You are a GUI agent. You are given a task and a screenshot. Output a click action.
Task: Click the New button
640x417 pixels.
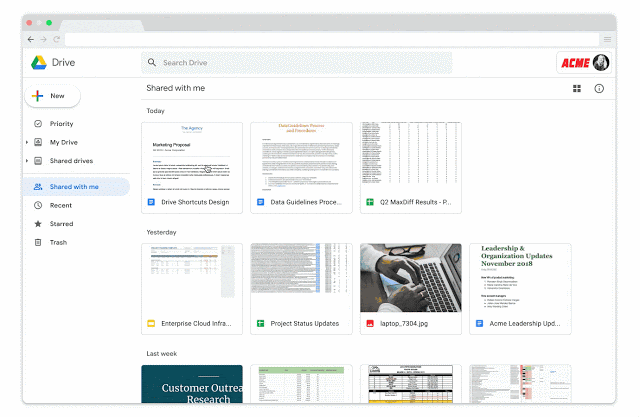point(52,96)
